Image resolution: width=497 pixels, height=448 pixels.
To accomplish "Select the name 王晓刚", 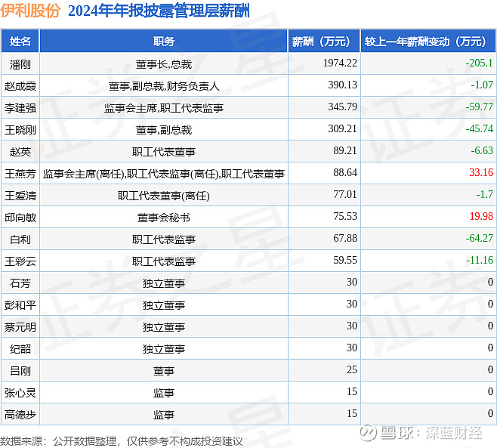I will point(20,130).
